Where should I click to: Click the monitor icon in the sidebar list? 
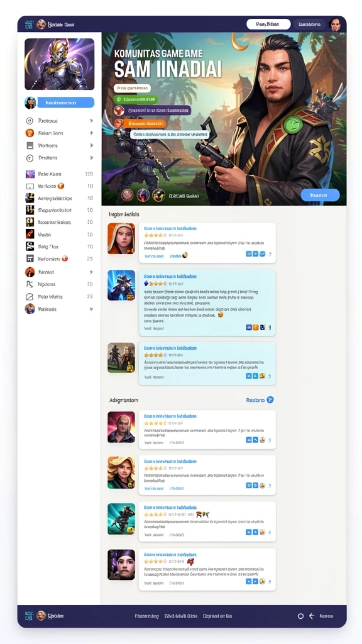(30, 186)
